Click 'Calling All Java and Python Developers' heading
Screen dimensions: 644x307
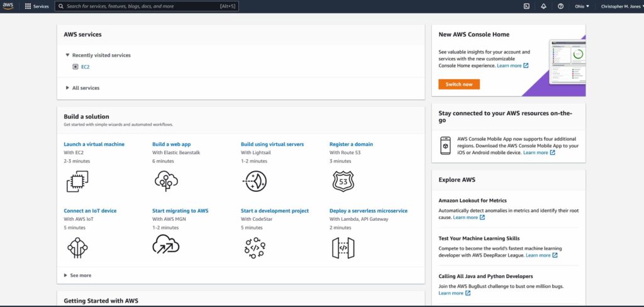coord(486,276)
